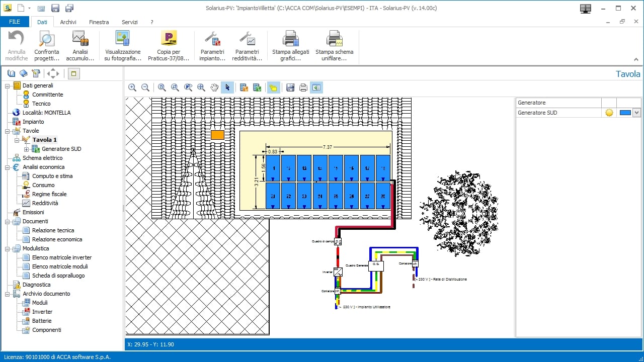This screenshot has width=644, height=362.
Task: Click save all icon in title bar
Action: (69, 8)
